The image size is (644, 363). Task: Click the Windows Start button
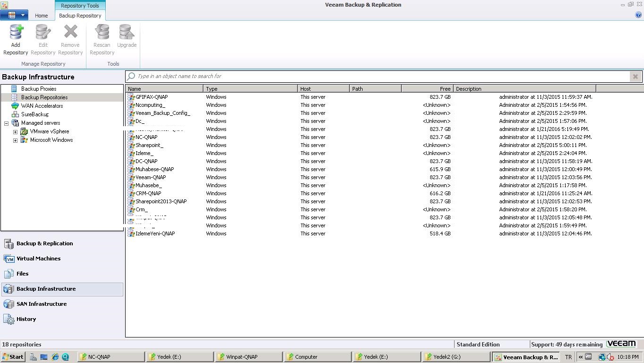click(13, 357)
